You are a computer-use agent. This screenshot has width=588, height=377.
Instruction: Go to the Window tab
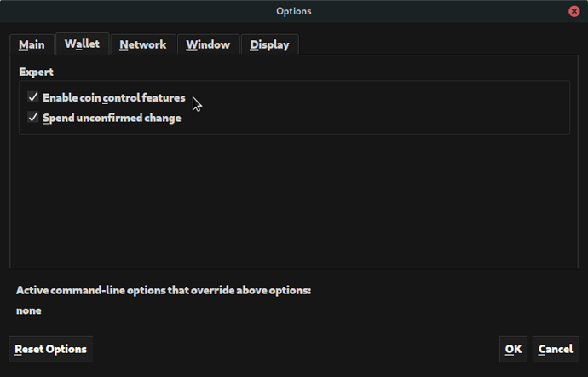[208, 45]
